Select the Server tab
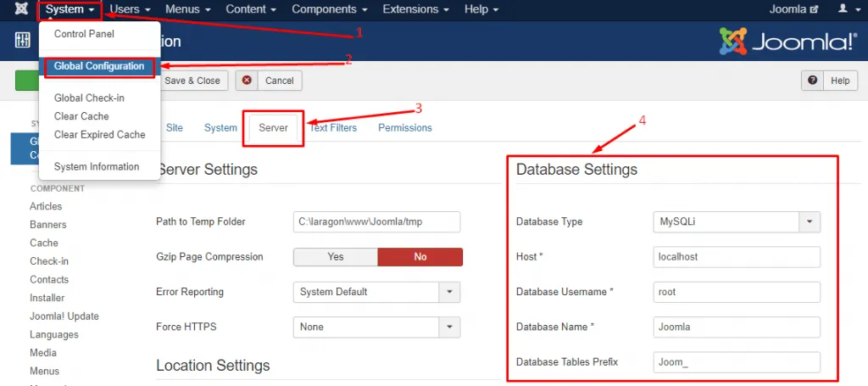The height and width of the screenshot is (386, 868). 274,127
